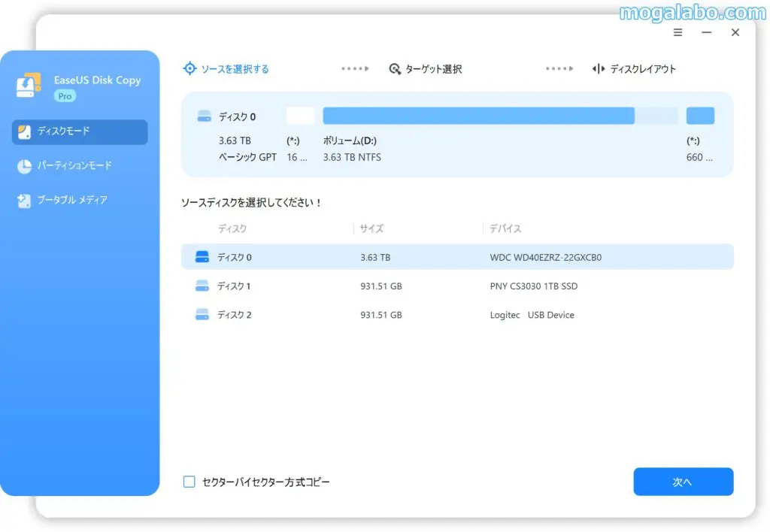Click the Pro badge label
This screenshot has width=770, height=532.
click(65, 96)
